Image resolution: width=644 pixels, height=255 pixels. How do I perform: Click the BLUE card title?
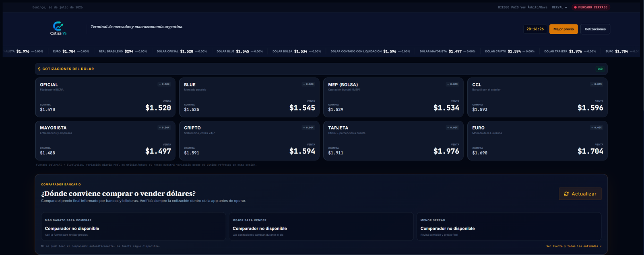tap(190, 84)
